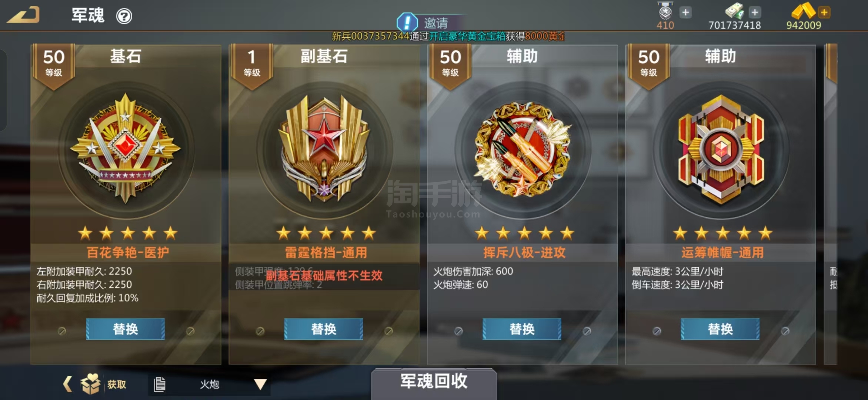Click the 邀请 invitation label
The image size is (868, 400).
tap(436, 23)
